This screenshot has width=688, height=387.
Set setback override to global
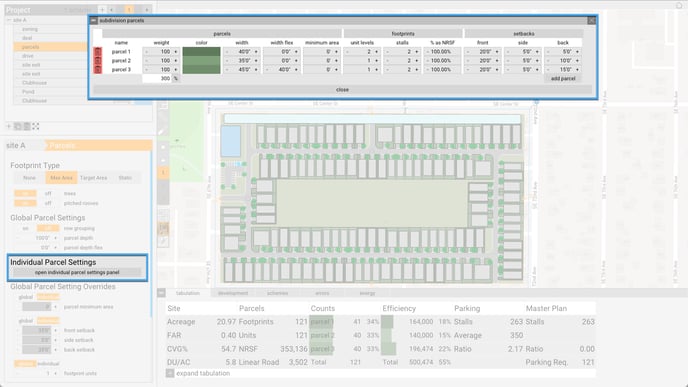click(x=26, y=321)
